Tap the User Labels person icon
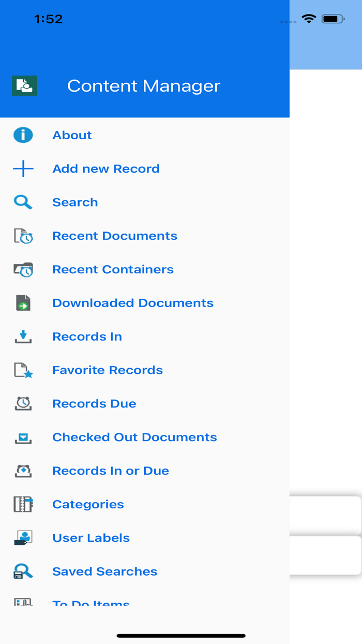 23,538
